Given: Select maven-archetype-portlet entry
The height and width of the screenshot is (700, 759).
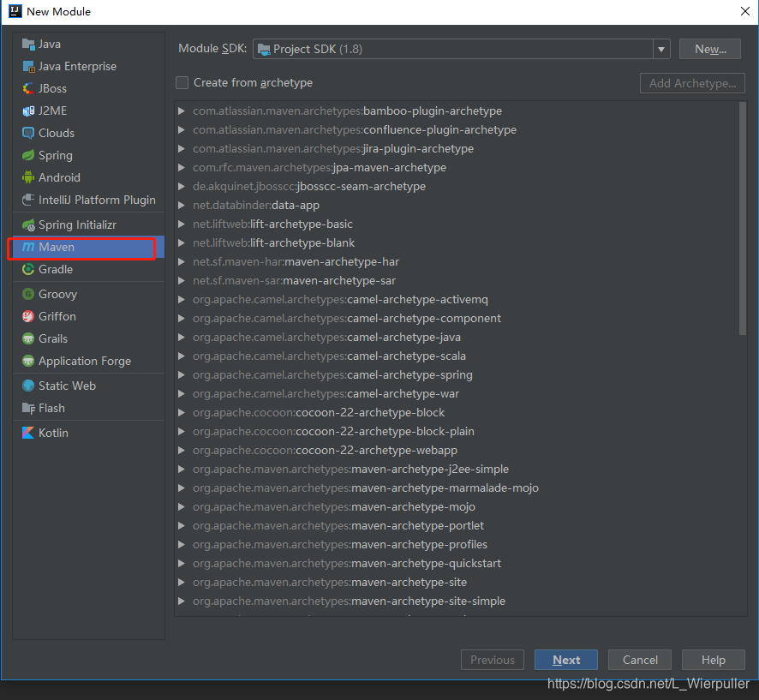Looking at the screenshot, I should coord(338,526).
